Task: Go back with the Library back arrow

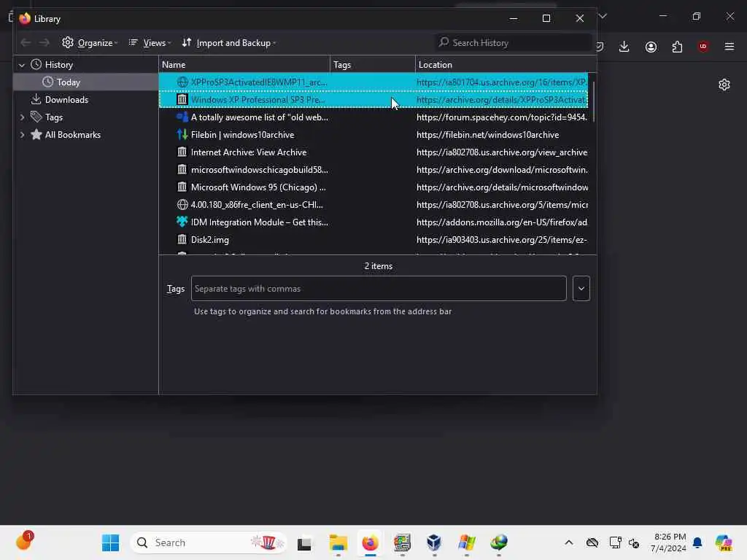Action: (x=26, y=43)
